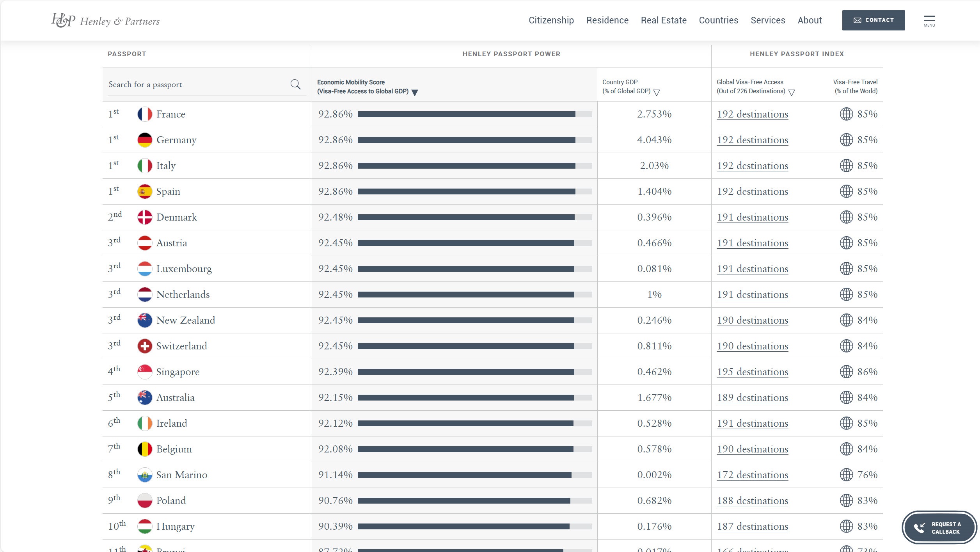Click the Henley Passport Index heading

pyautogui.click(x=797, y=54)
